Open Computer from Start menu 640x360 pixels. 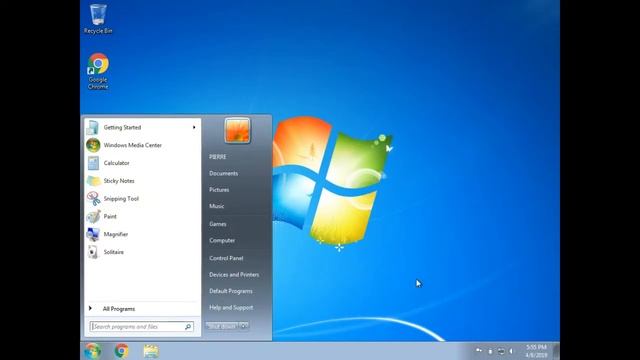click(x=222, y=240)
